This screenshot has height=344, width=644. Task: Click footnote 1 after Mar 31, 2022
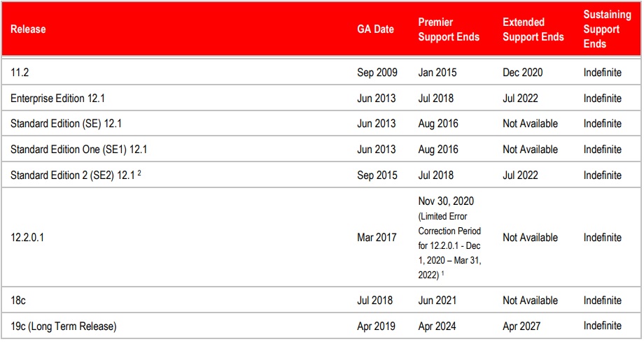[x=442, y=273]
